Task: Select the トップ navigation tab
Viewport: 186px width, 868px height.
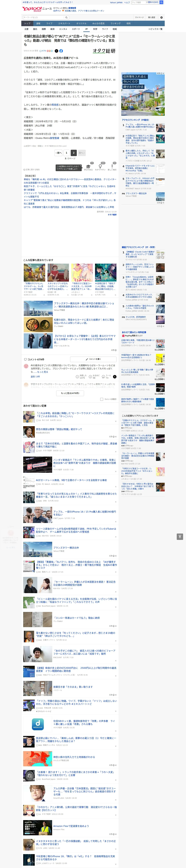Action: 27,24
